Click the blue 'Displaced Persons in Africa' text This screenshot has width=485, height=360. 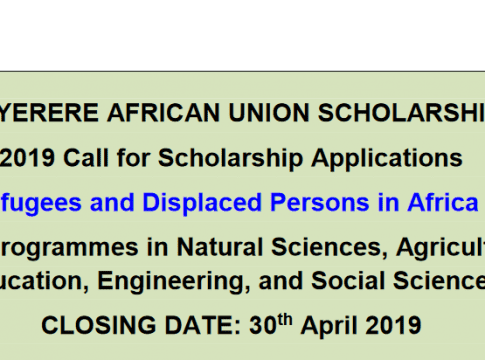[x=310, y=203]
